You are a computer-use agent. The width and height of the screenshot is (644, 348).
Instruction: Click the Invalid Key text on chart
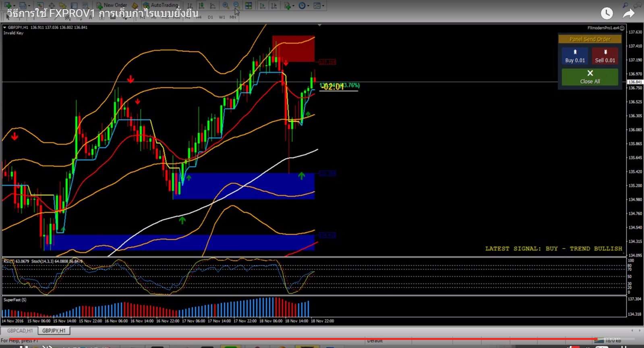[14, 33]
